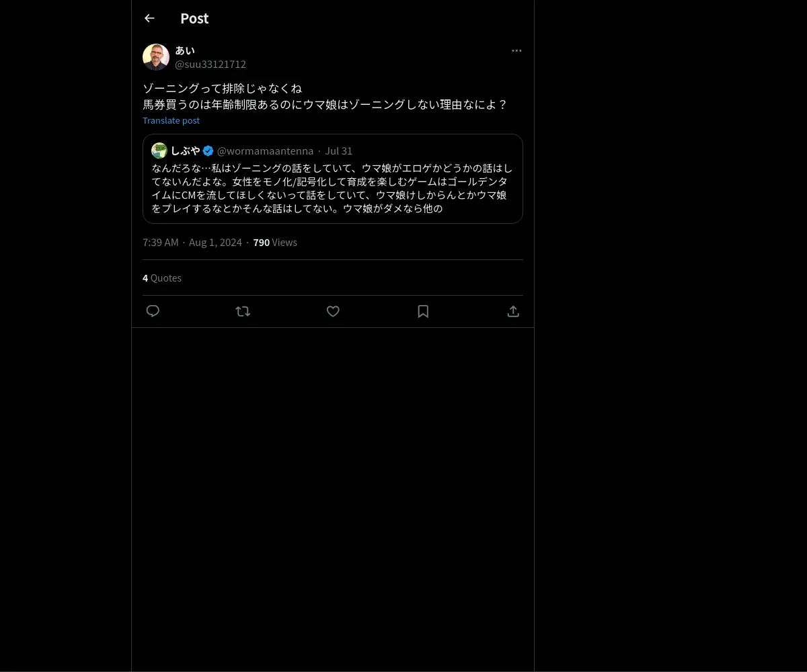Click the あい display name

[185, 50]
